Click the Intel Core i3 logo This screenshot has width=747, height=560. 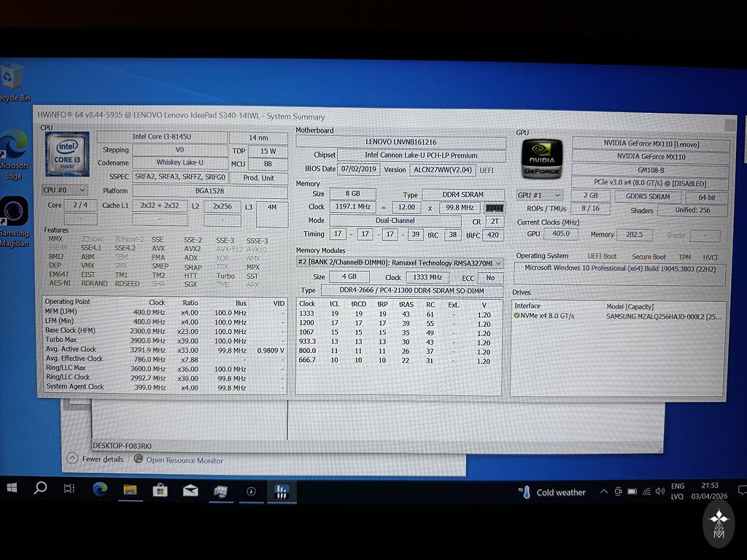(x=67, y=155)
